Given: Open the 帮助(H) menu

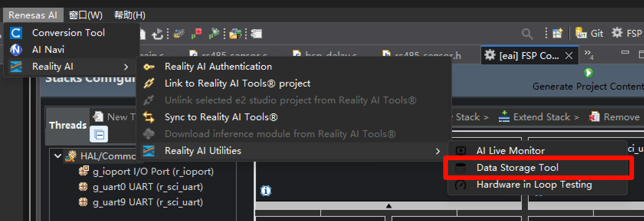Looking at the screenshot, I should coord(130,15).
